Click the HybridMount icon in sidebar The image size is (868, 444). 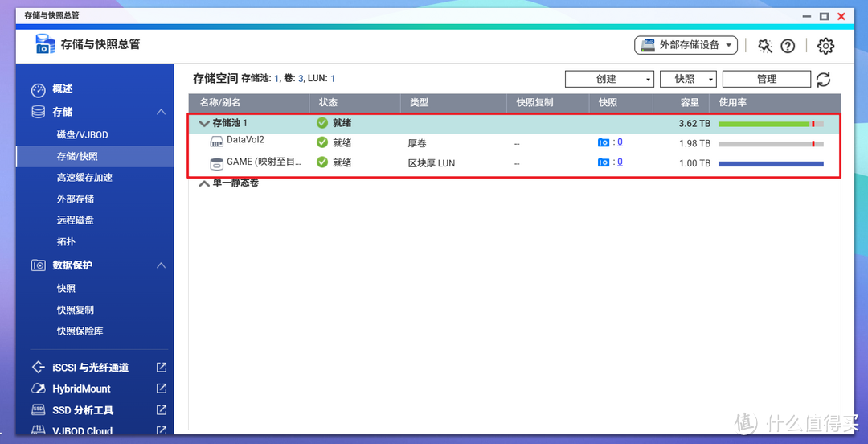click(39, 388)
